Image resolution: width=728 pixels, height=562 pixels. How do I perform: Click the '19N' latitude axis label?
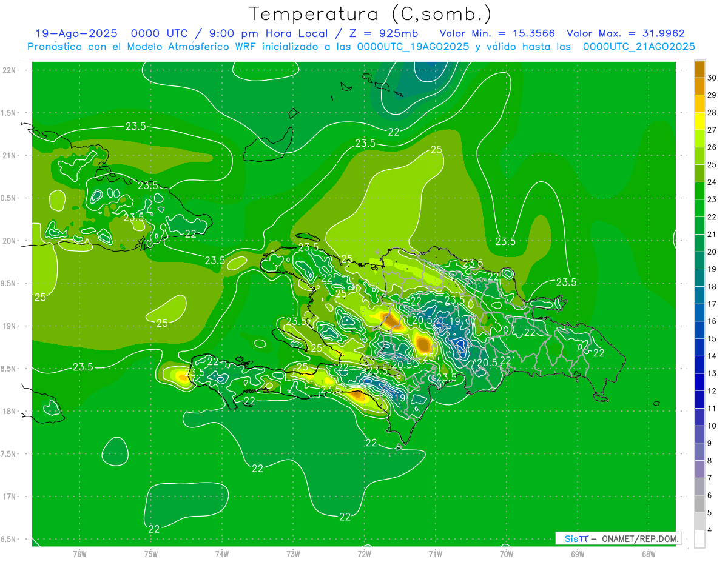pyautogui.click(x=9, y=326)
